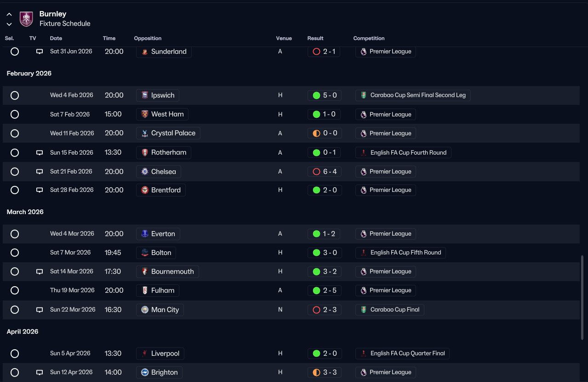Click the TV broadcast icon for the Brentford match
This screenshot has height=382, width=588.
40,190
